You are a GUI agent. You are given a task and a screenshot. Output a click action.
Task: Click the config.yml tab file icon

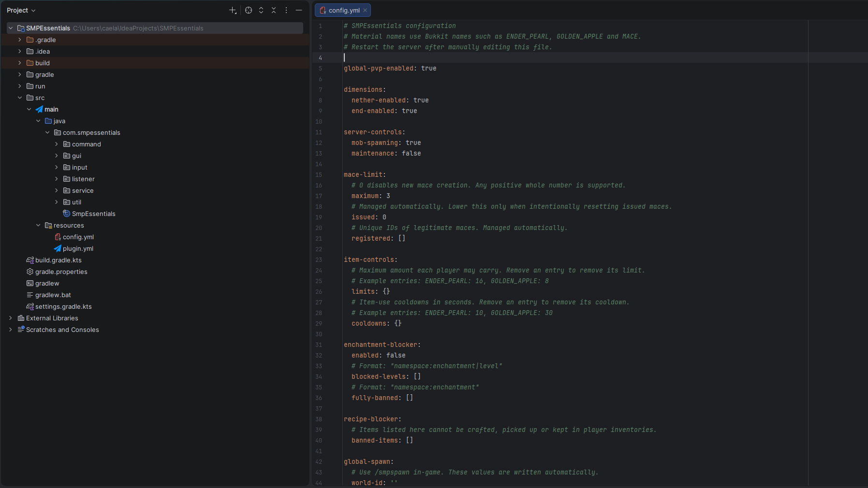[323, 10]
